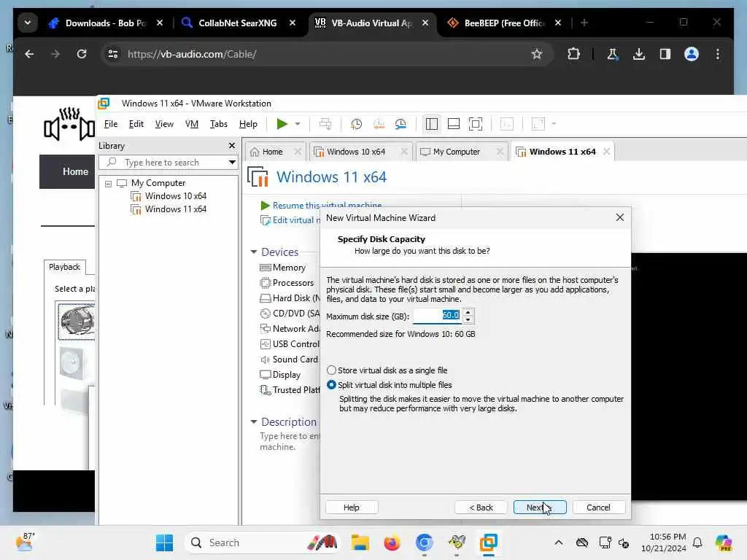This screenshot has width=747, height=560.
Task: Toggle the thumbnail bar view icon
Action: click(x=454, y=124)
